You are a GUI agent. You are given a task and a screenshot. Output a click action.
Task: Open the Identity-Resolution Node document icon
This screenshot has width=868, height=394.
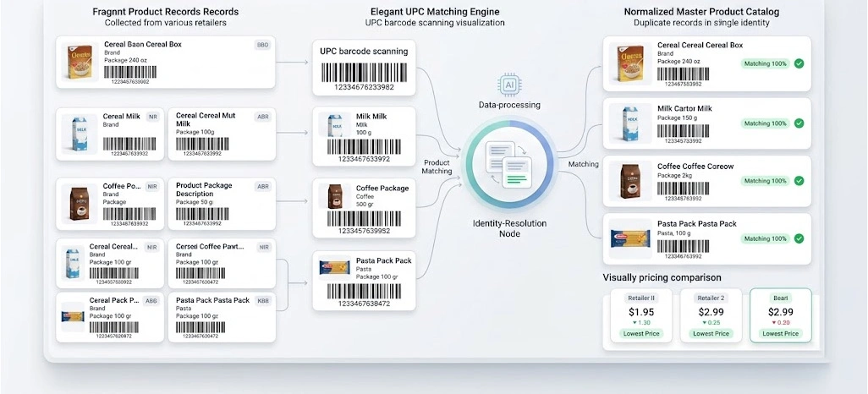pyautogui.click(x=508, y=164)
